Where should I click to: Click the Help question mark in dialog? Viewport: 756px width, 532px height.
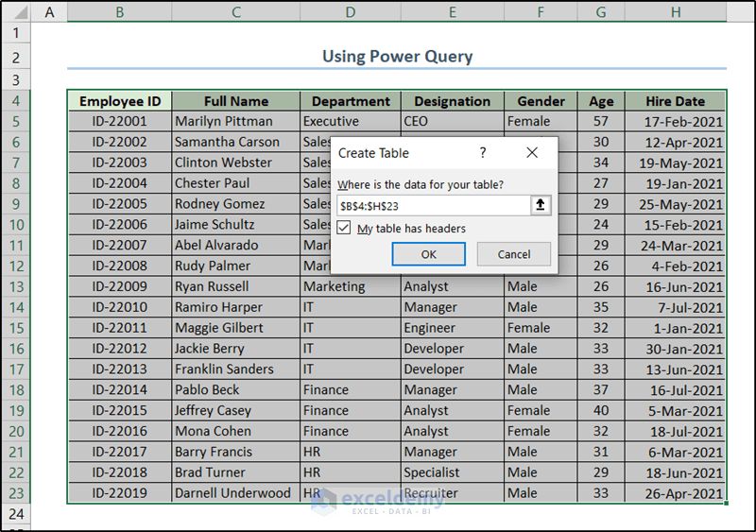click(483, 152)
